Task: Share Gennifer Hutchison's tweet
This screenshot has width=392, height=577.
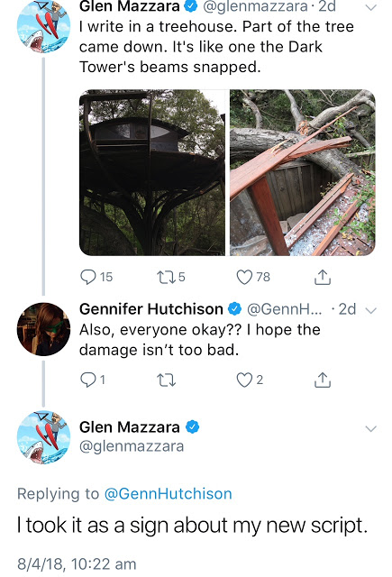Action: 323,380
